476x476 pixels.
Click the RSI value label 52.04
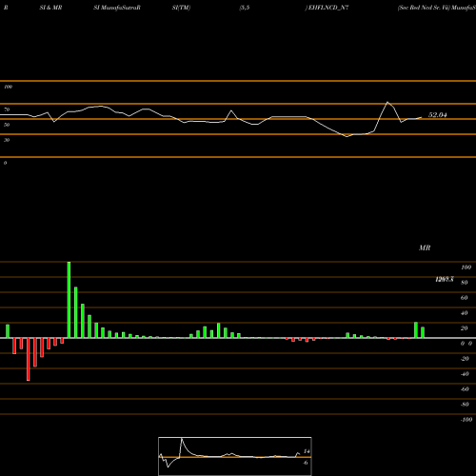[437, 115]
